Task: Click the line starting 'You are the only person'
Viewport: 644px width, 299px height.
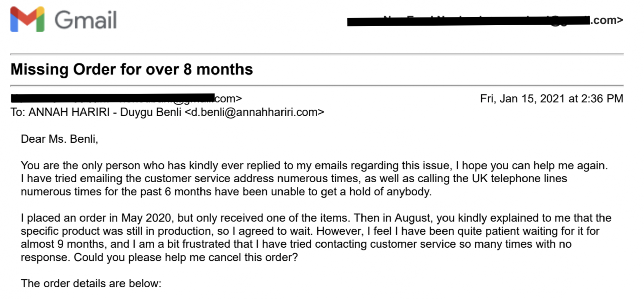Action: pyautogui.click(x=314, y=166)
